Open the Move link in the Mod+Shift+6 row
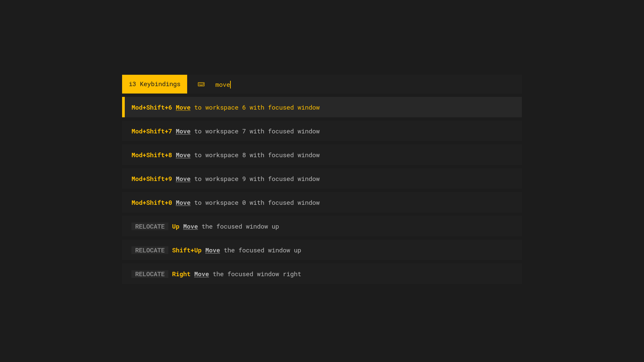The image size is (644, 362). pyautogui.click(x=183, y=108)
